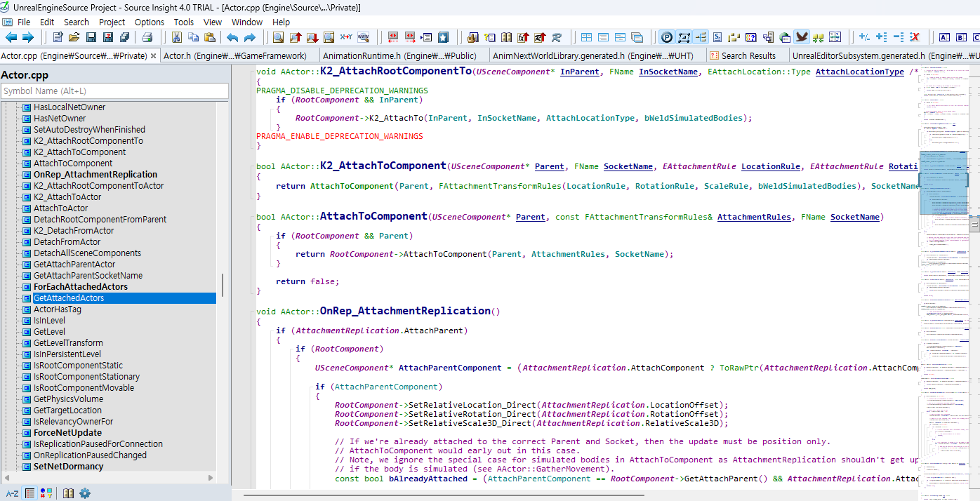
Task: Select OnRep_AttachmentReplication in symbol list
Action: click(x=95, y=175)
